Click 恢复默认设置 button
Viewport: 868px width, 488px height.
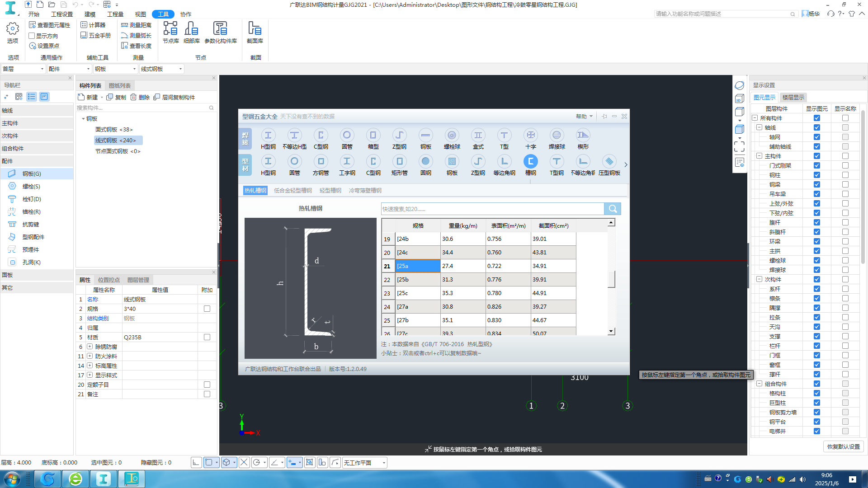[843, 446]
